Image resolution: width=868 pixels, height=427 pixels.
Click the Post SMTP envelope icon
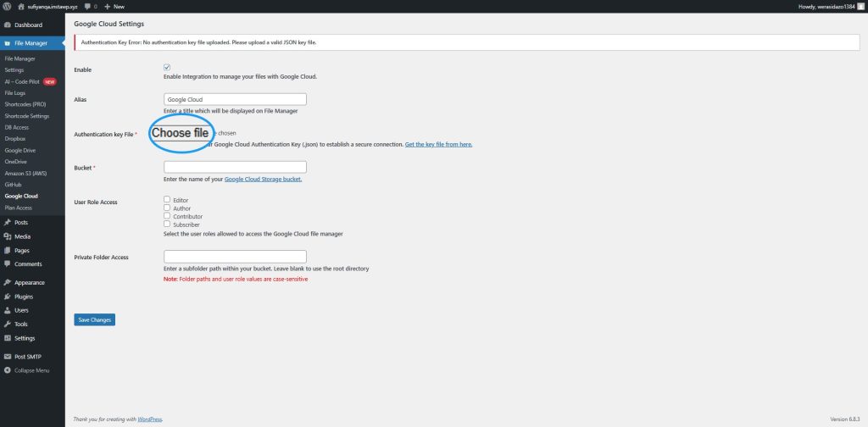(7, 357)
